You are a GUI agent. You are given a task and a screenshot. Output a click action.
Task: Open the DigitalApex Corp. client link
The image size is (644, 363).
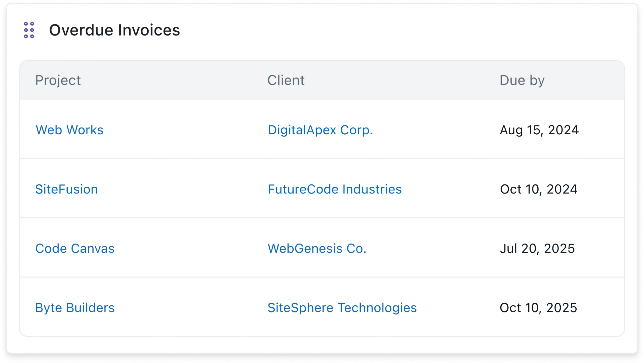(x=320, y=130)
